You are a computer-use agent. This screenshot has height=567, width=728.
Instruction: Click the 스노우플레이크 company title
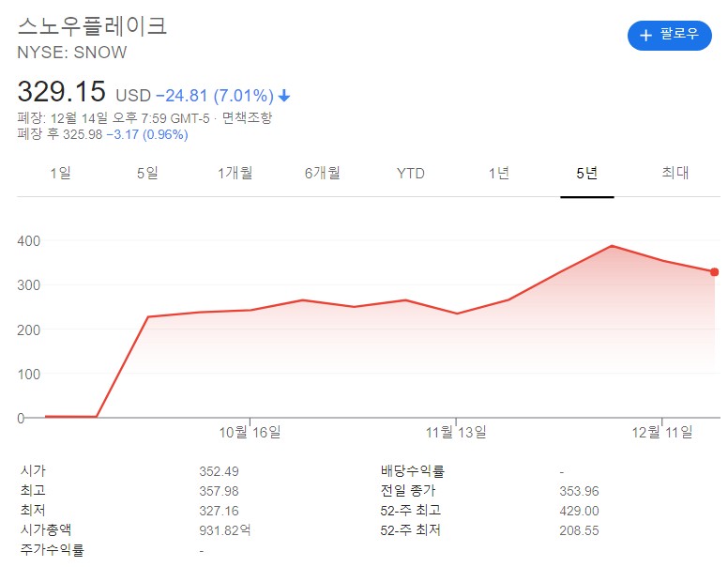tap(92, 26)
